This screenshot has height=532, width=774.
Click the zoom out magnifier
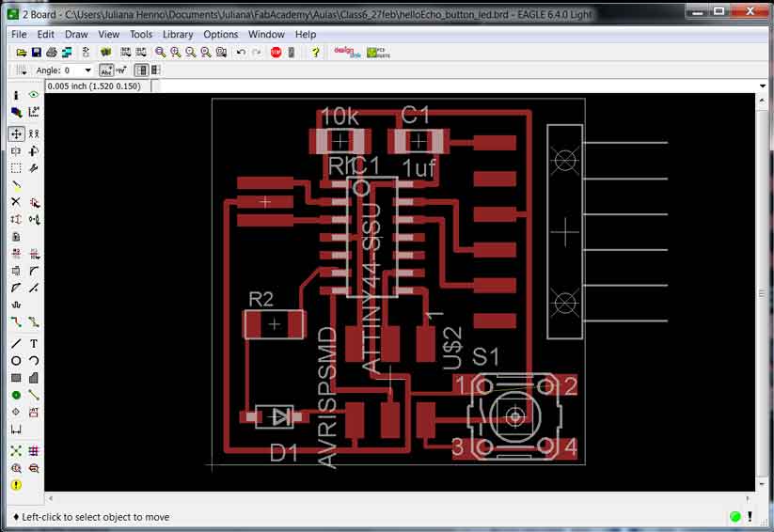(x=191, y=53)
